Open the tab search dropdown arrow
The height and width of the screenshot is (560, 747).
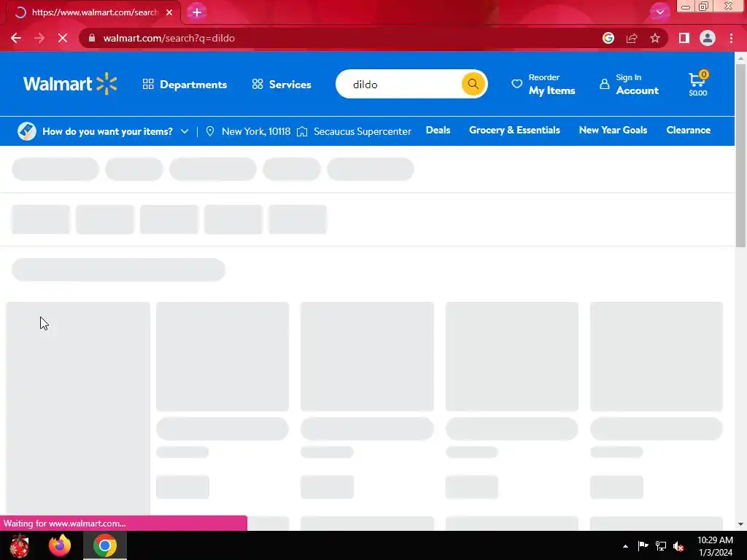point(659,12)
